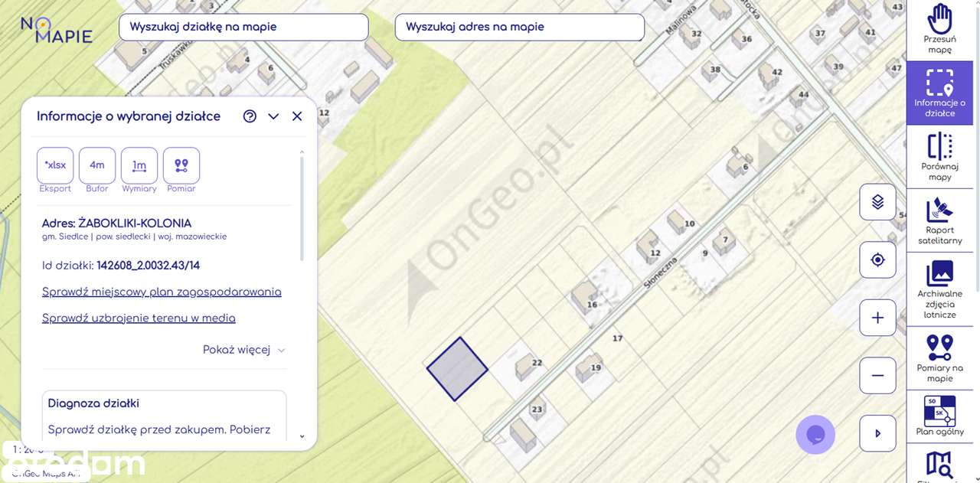Image resolution: width=980 pixels, height=483 pixels.
Task: Open Sprawdź miejscowy plan zagospodarowania link
Action: point(162,292)
